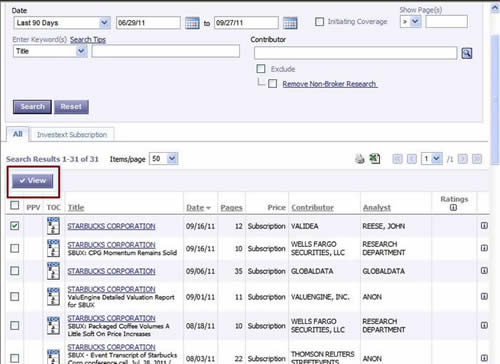Open the Remove Non-Broker Research link

[330, 84]
